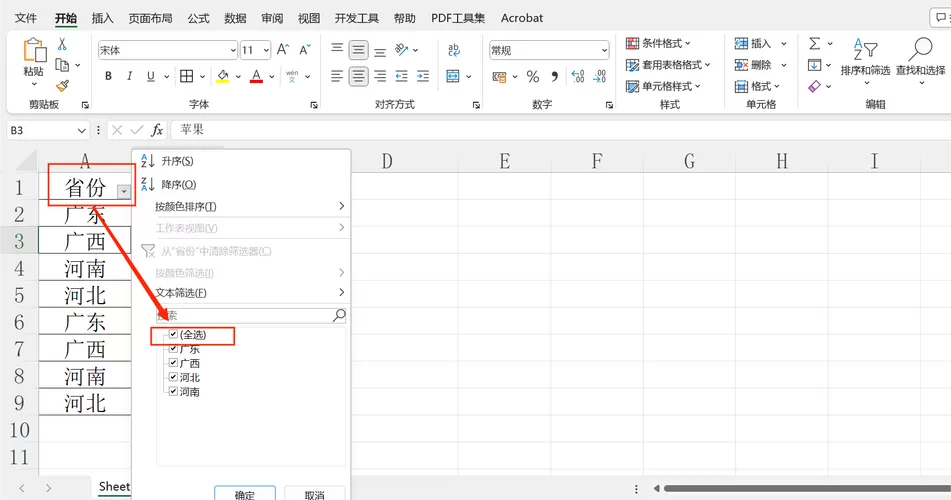Decrease decimal places
Viewport: 951px width, 500px height.
599,76
